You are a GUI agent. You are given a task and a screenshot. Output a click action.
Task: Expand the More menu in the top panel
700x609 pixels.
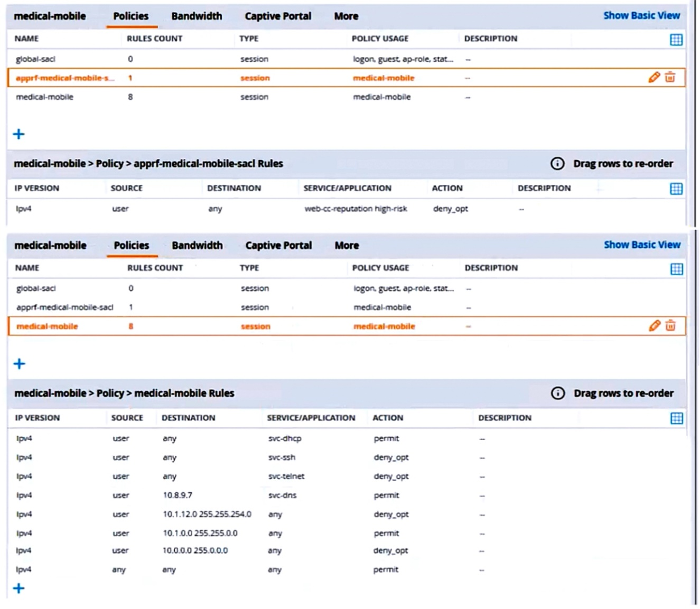click(x=346, y=16)
